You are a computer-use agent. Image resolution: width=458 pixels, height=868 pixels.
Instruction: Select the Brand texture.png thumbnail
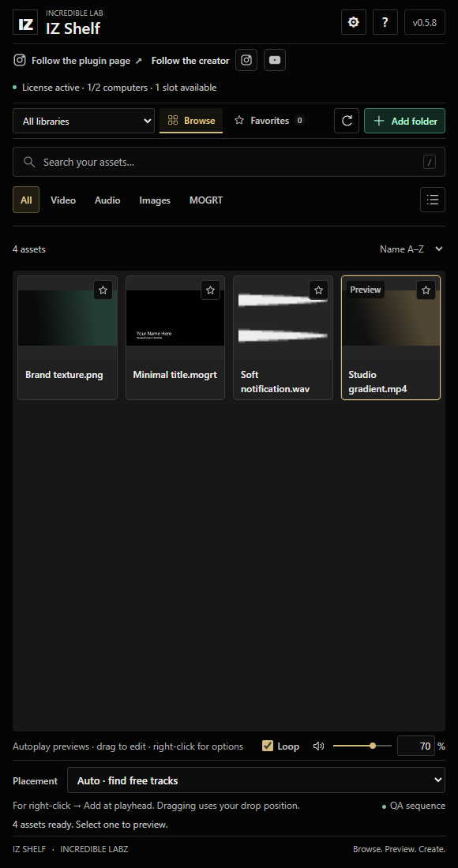[x=68, y=318]
